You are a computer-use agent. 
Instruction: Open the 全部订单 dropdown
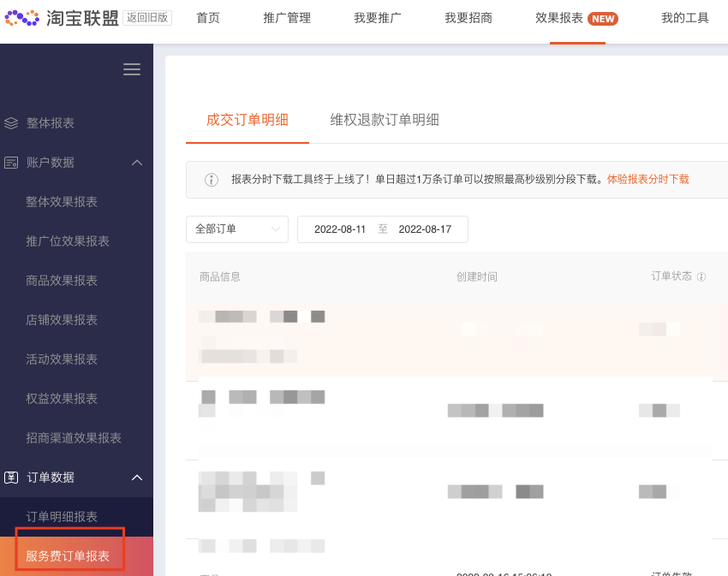tap(237, 229)
